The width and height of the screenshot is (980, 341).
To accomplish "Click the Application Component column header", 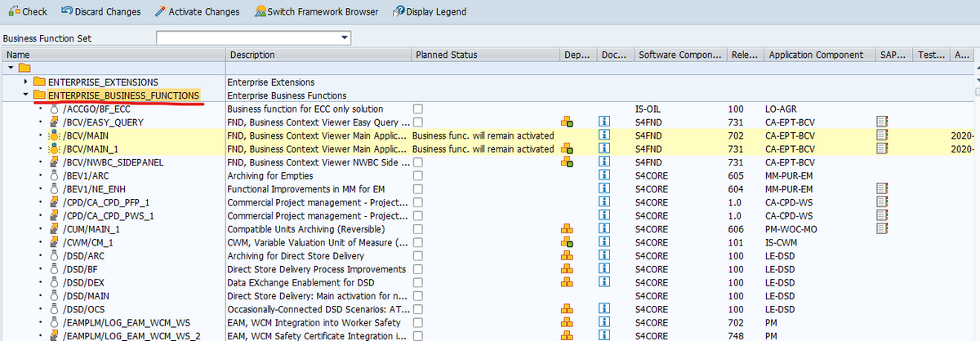I will point(819,55).
